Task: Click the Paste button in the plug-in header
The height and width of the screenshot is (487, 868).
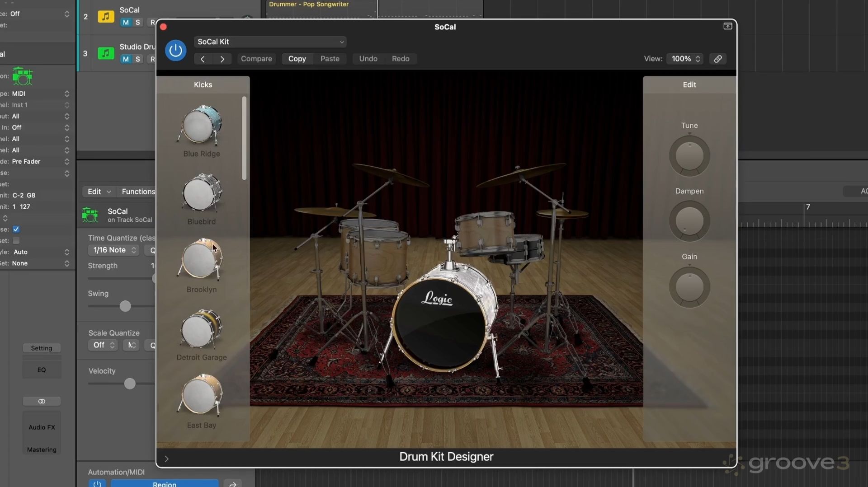Action: pos(330,59)
